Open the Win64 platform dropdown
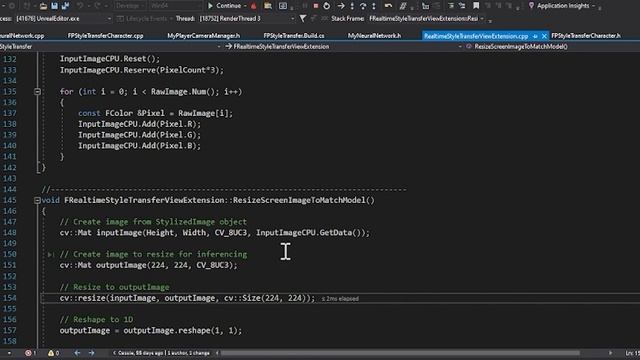The image size is (640, 360). tap(176, 6)
